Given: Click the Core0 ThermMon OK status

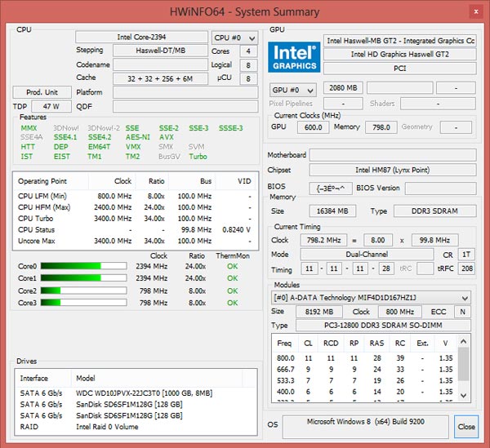Looking at the screenshot, I should 232,266.
